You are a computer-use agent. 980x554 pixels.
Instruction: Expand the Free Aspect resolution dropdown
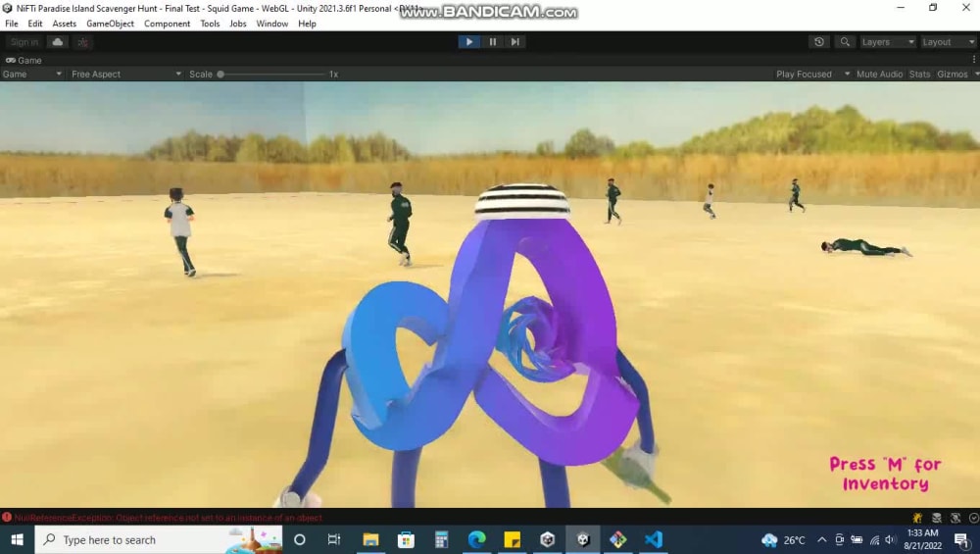point(125,74)
